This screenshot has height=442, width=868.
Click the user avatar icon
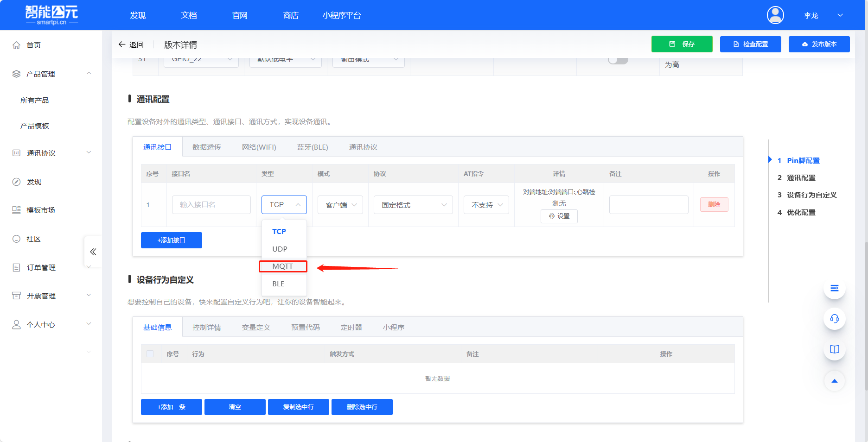pyautogui.click(x=775, y=15)
